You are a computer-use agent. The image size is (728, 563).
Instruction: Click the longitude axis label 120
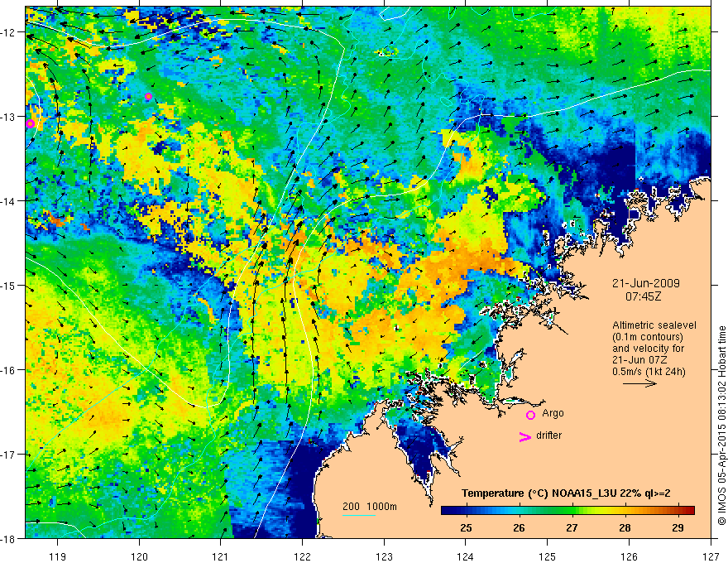pos(139,556)
